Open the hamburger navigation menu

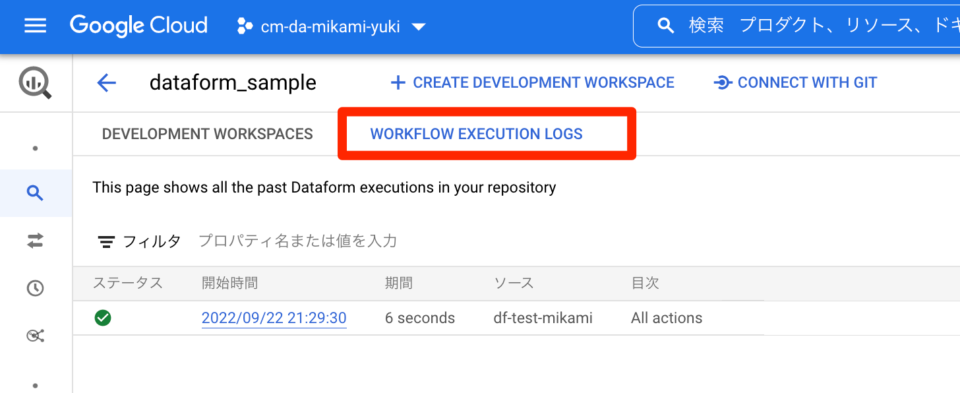[35, 26]
